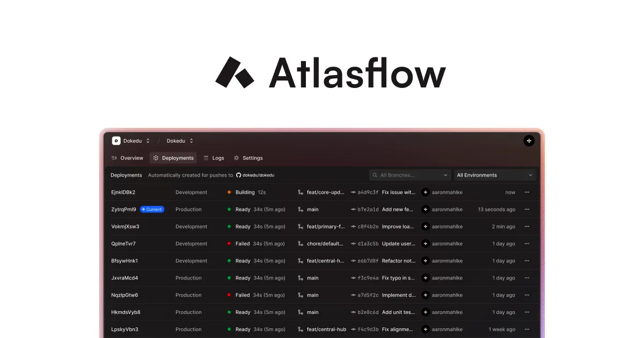The height and width of the screenshot is (338, 644).
Task: Open current deployment ZytrqPml9
Action: point(123,209)
